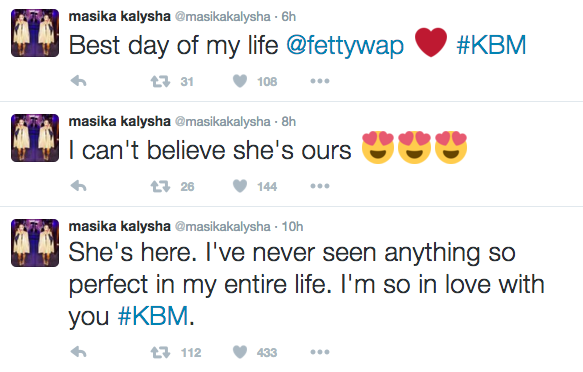Open more options on the 8h tweet
This screenshot has height=372, width=583.
click(x=320, y=186)
